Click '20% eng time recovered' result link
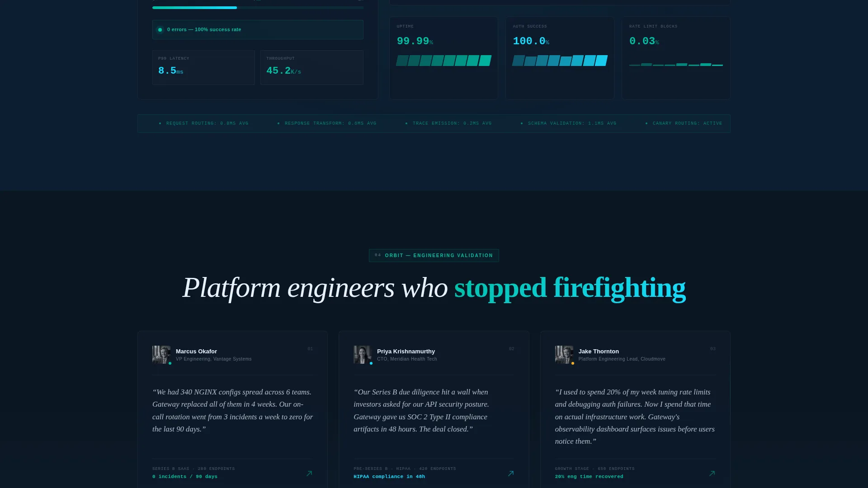The height and width of the screenshot is (488, 868). 589,477
